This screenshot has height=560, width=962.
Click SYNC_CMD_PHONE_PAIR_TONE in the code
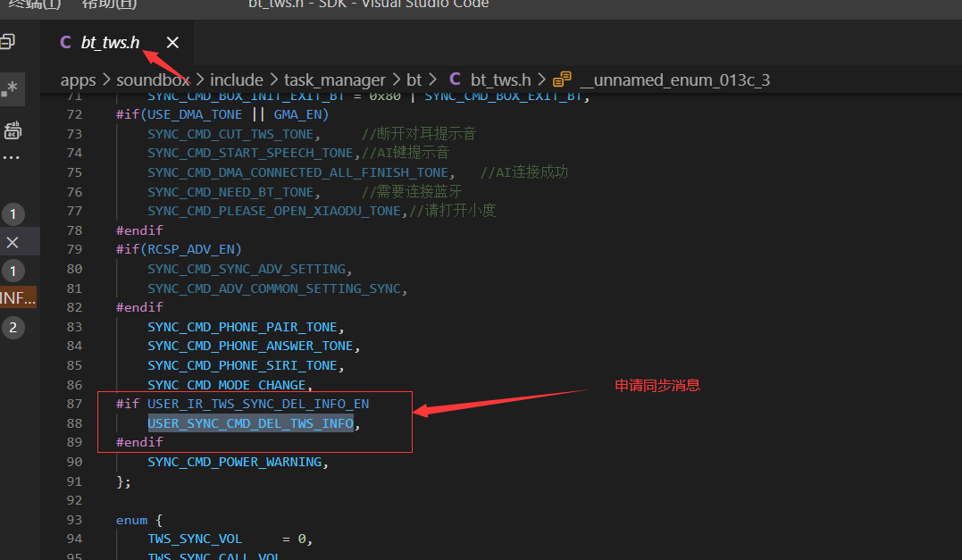(x=242, y=327)
